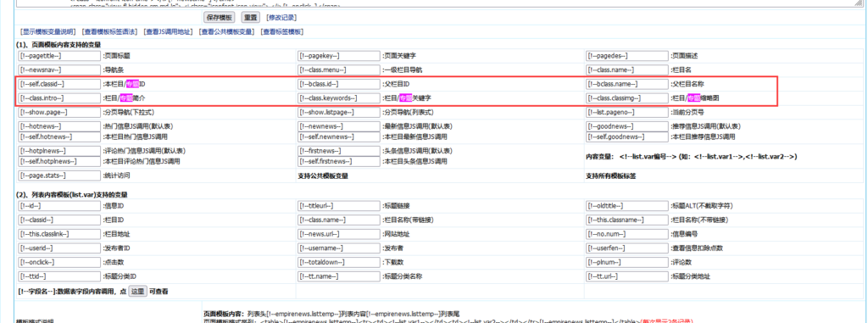Select the [!--bclass.name--] input field
This screenshot has width=868, height=323.
[x=628, y=84]
